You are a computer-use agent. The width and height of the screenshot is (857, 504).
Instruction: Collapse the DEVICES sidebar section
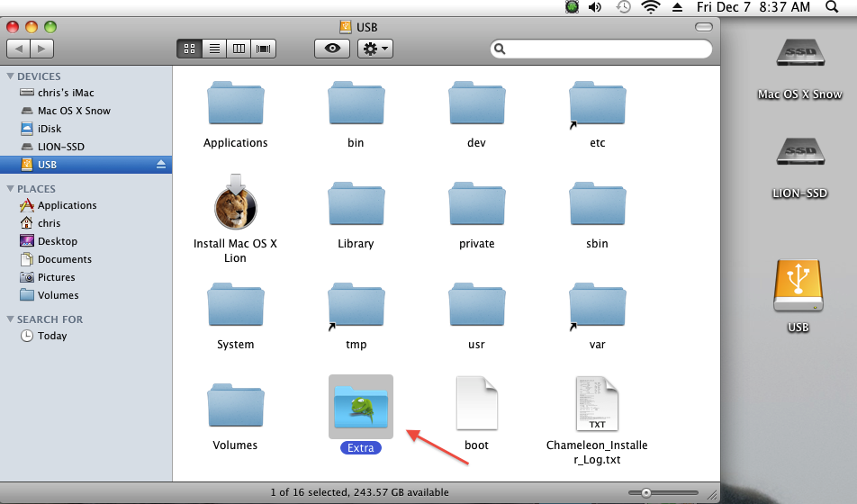[10, 76]
